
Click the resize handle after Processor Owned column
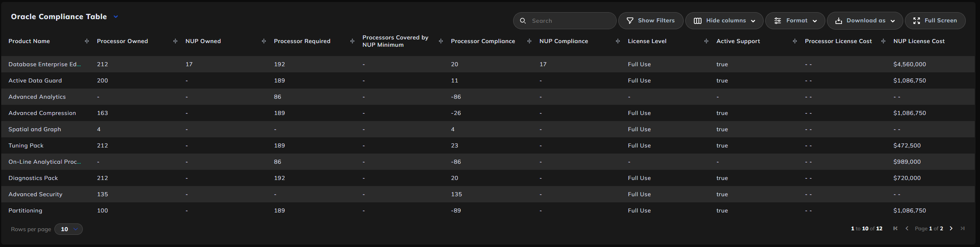pyautogui.click(x=175, y=41)
